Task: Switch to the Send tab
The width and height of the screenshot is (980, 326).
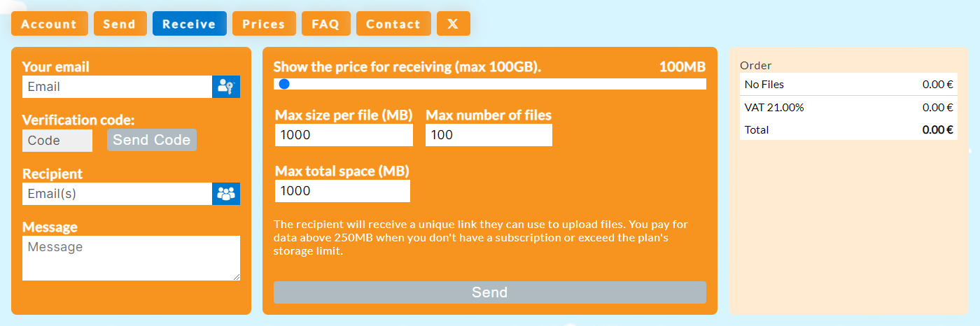Action: (x=120, y=24)
